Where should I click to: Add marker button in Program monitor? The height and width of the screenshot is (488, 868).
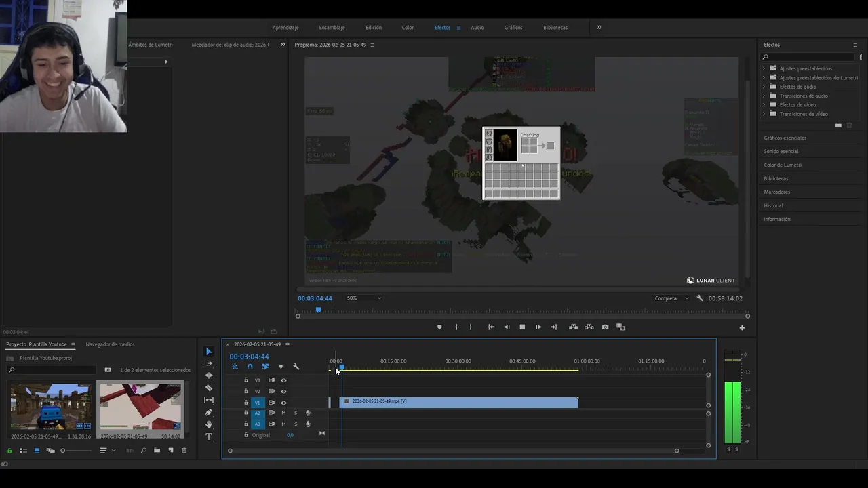[x=439, y=327]
